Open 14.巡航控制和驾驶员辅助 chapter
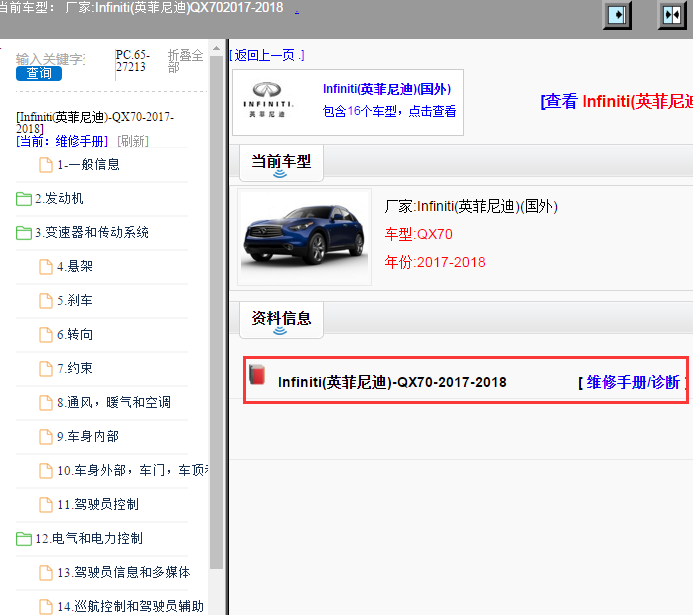Viewport: 693px width, 615px height. (130, 606)
